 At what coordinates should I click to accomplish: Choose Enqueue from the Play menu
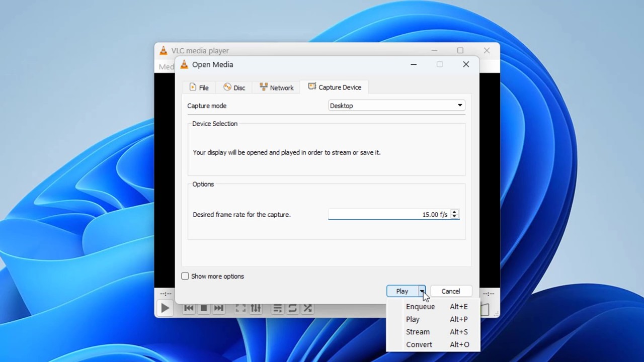(433, 307)
